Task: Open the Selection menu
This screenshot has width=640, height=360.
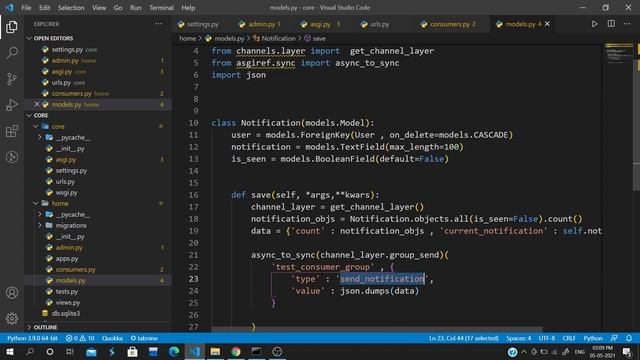Action: [x=71, y=8]
